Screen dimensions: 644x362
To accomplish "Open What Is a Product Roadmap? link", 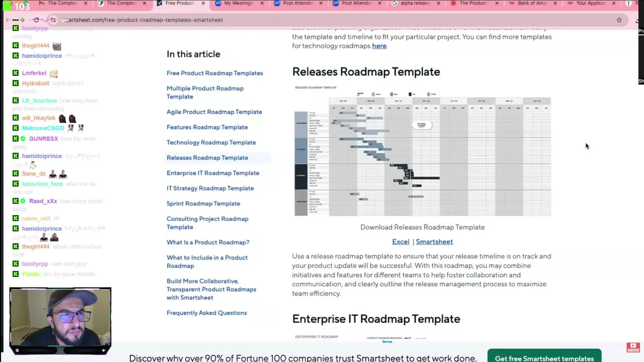I will [208, 242].
